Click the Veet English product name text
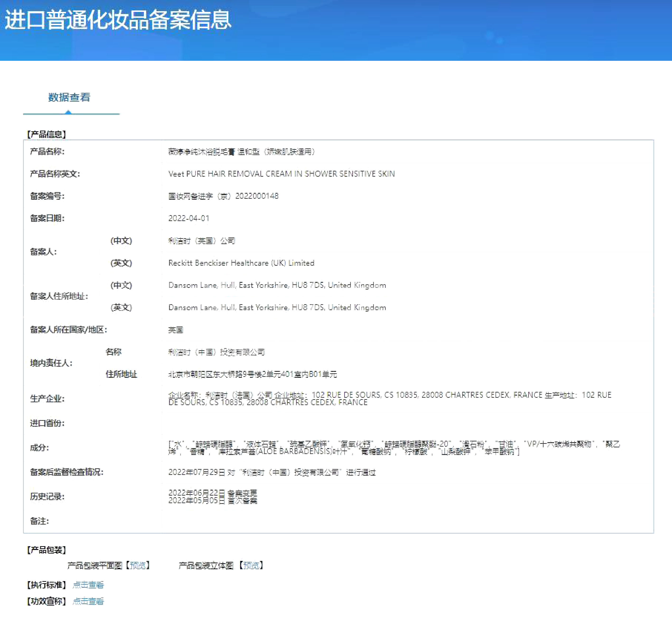The image size is (672, 630). point(281,174)
